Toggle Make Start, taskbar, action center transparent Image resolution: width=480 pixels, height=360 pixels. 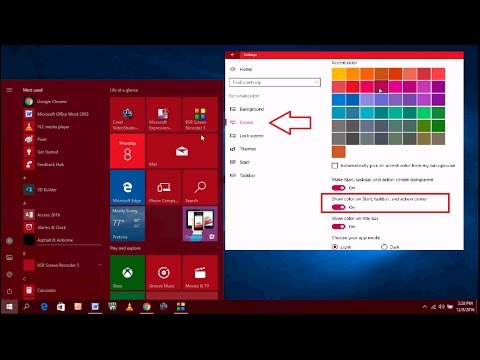click(338, 188)
